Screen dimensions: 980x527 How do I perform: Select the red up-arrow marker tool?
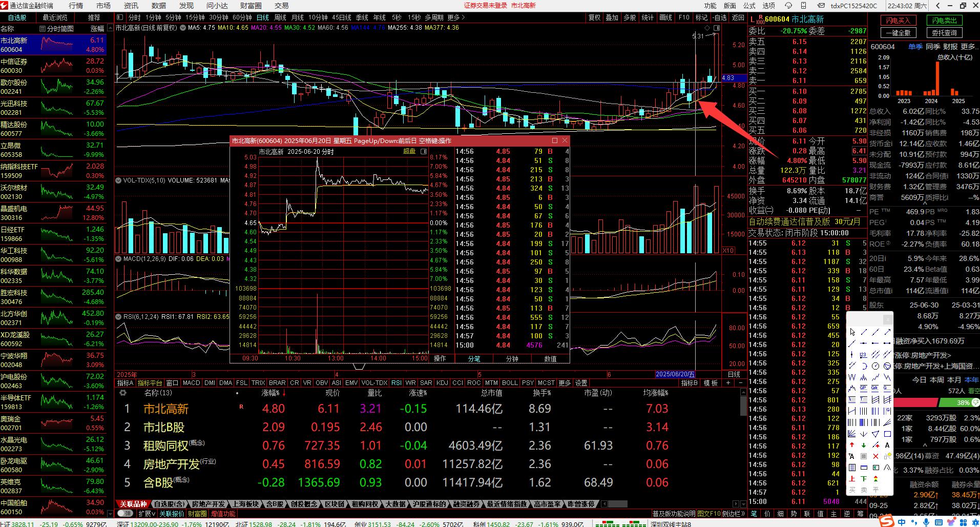(x=852, y=445)
